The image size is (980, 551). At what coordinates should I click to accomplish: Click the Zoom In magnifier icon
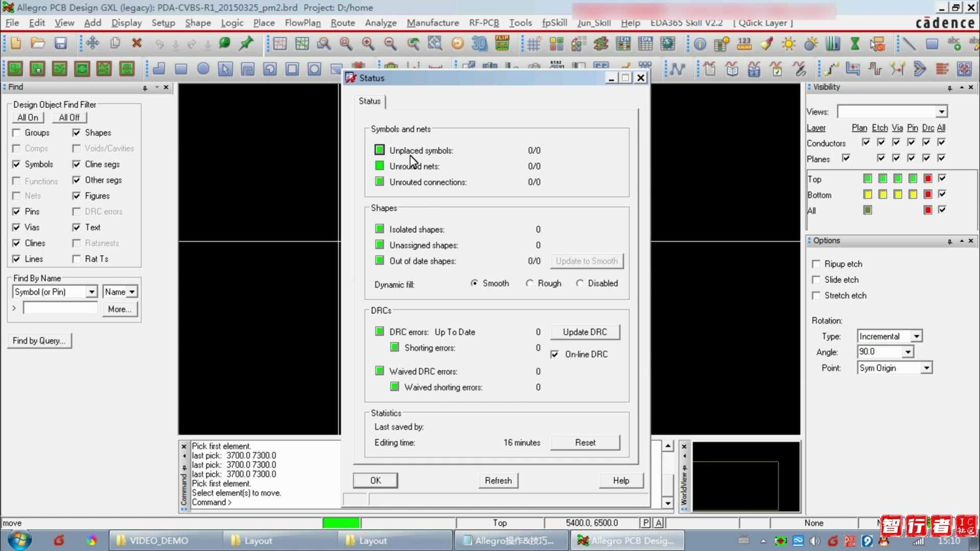[368, 43]
